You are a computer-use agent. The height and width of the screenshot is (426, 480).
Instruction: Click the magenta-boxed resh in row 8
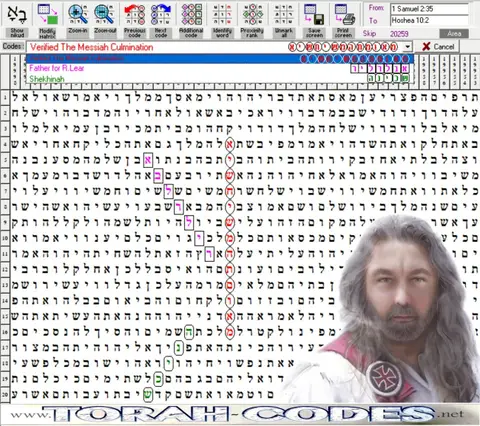179,207
